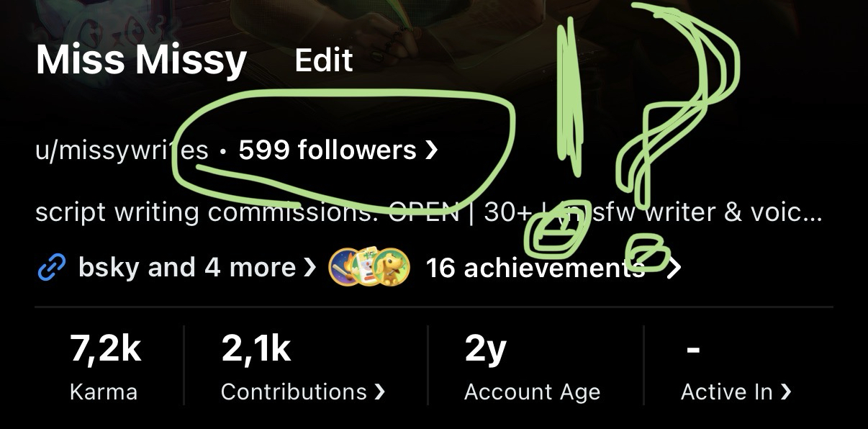The image size is (868, 429).
Task: Tap the blue chain link icon
Action: coord(51,268)
